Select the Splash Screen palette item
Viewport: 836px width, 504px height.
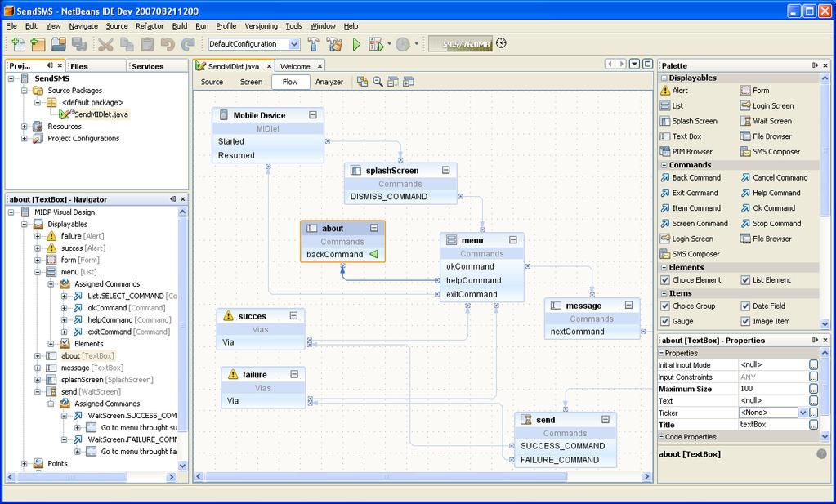click(689, 121)
